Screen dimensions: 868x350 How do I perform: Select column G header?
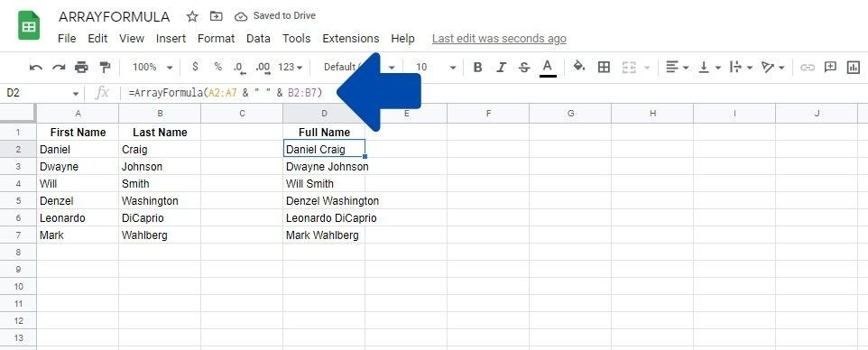(x=570, y=114)
